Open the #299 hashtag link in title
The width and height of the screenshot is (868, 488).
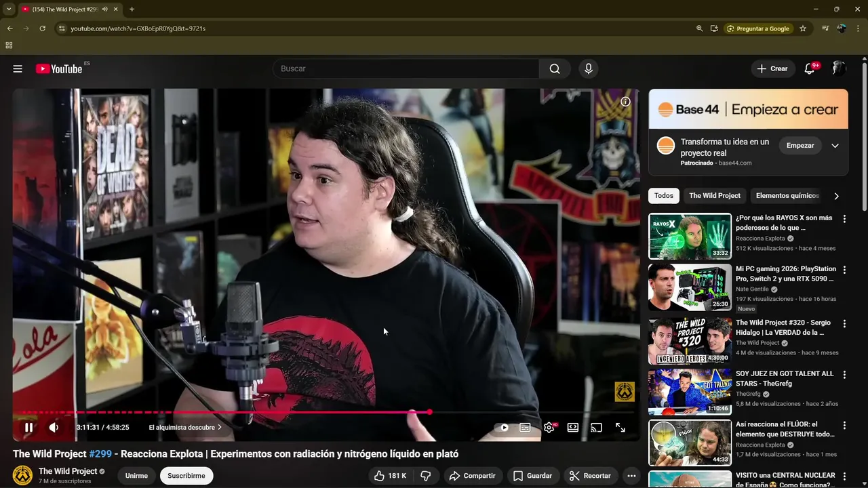(100, 454)
